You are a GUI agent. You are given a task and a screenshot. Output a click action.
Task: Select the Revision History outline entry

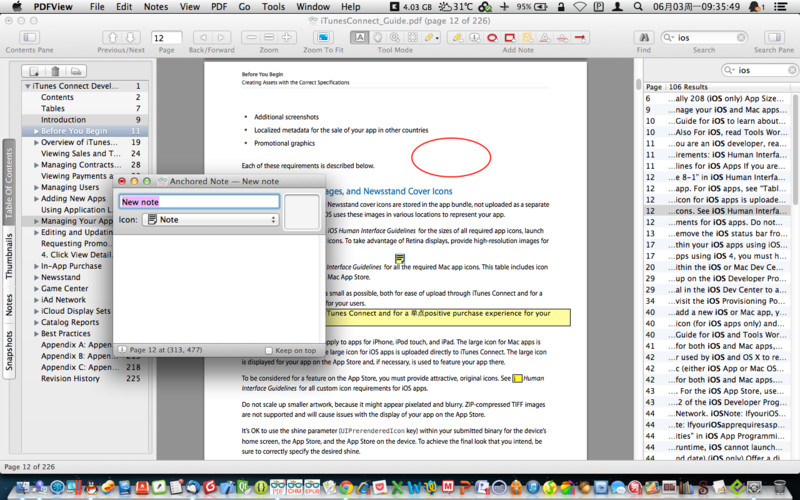click(x=85, y=379)
